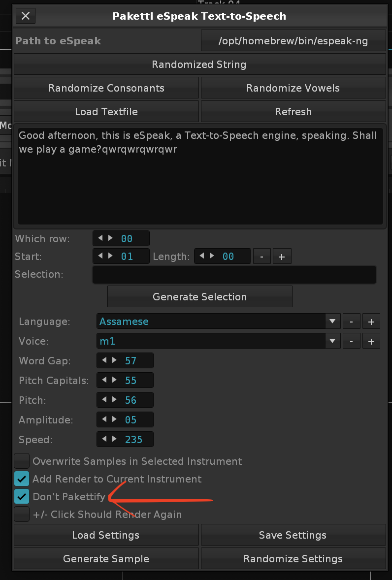
Task: Toggle Add Render to Current Instrument
Action: (22, 479)
